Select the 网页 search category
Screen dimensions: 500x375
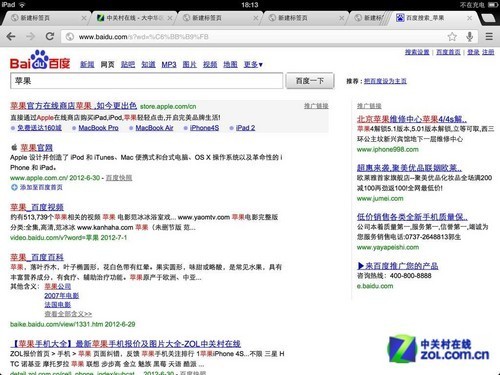pyautogui.click(x=107, y=64)
